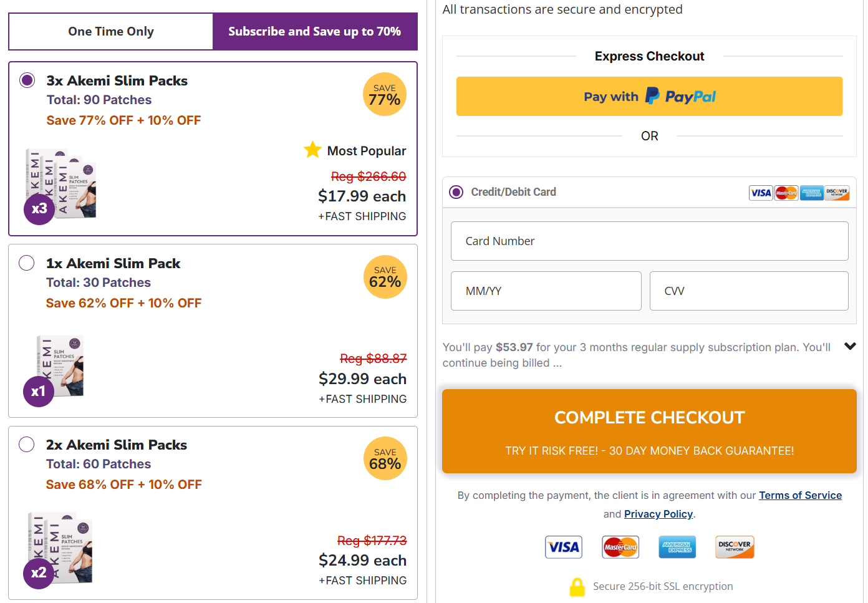Focus the Card Number input field
The height and width of the screenshot is (603, 868).
[649, 241]
